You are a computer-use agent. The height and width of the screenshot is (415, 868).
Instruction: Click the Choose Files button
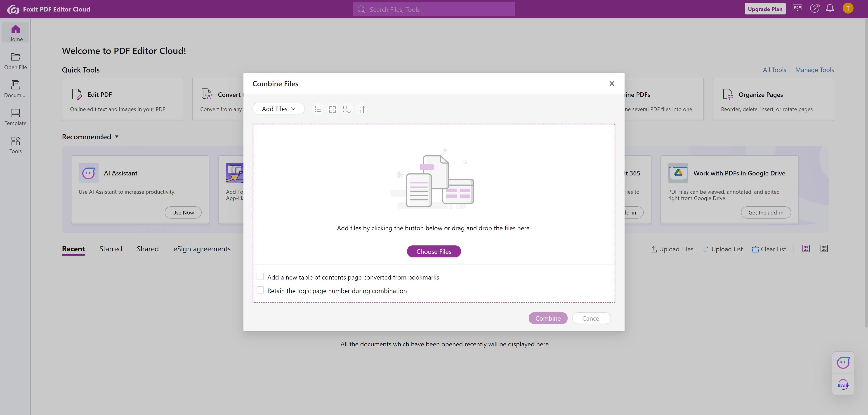point(434,252)
